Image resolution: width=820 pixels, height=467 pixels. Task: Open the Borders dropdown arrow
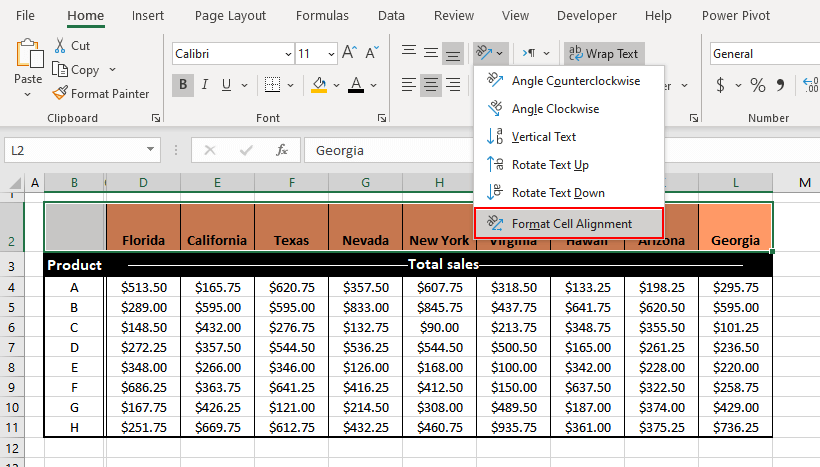pyautogui.click(x=290, y=85)
